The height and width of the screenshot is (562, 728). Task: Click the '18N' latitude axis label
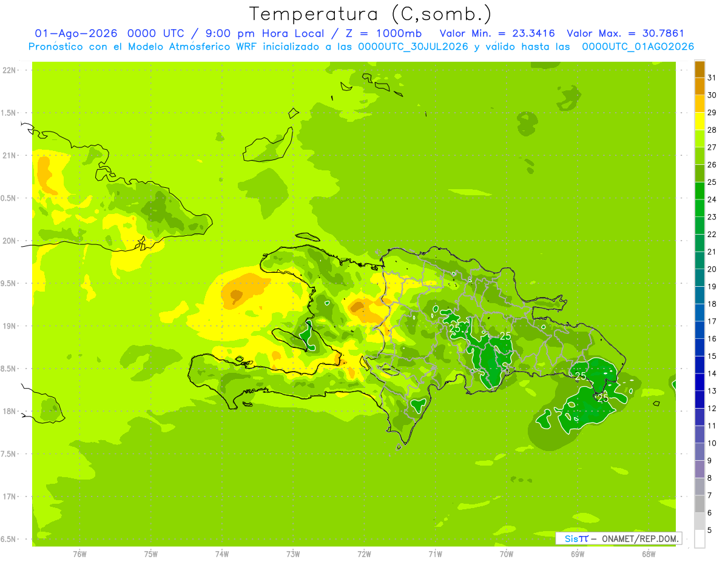[9, 411]
